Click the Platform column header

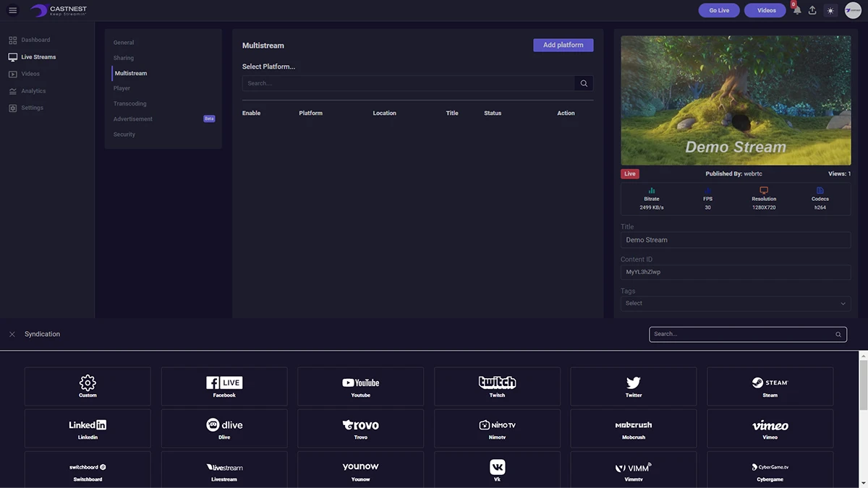311,114
